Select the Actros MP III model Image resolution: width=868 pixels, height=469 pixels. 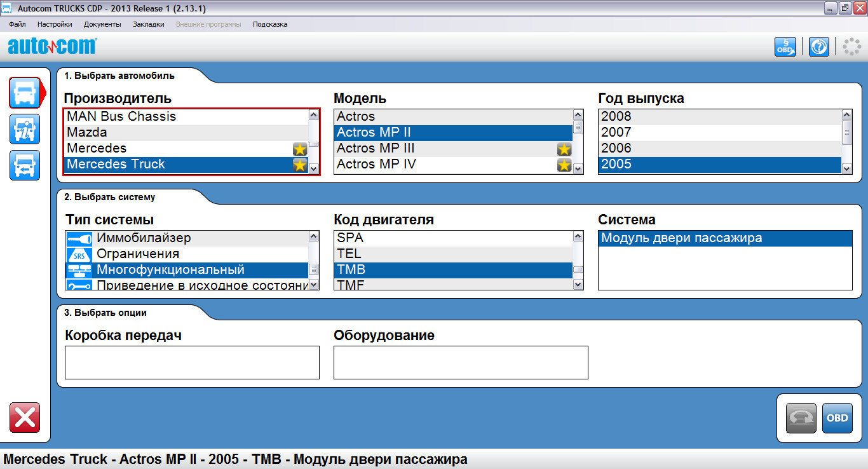tap(453, 148)
